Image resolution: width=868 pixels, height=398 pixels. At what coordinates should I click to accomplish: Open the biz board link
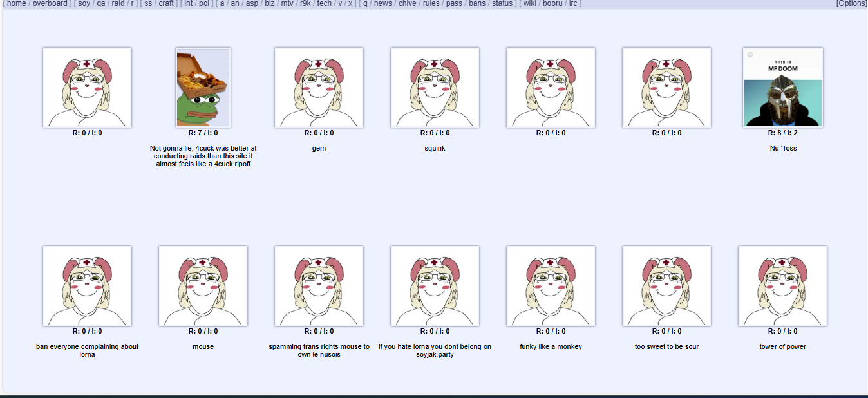[x=270, y=3]
